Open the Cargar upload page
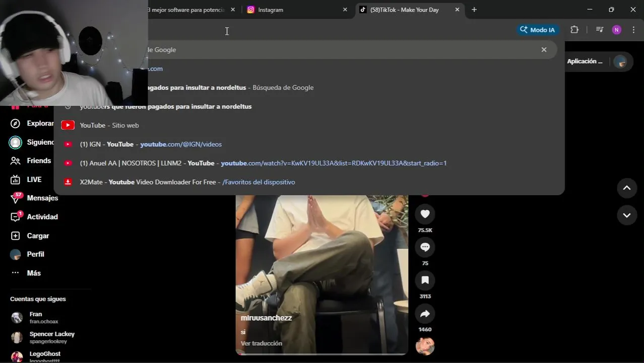Viewport: 644px width, 363px height. coord(30,236)
